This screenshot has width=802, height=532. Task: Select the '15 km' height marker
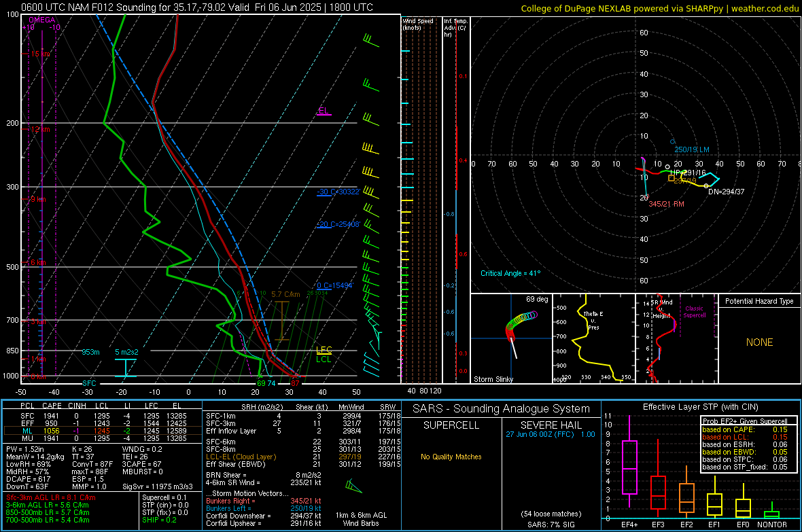tap(40, 54)
